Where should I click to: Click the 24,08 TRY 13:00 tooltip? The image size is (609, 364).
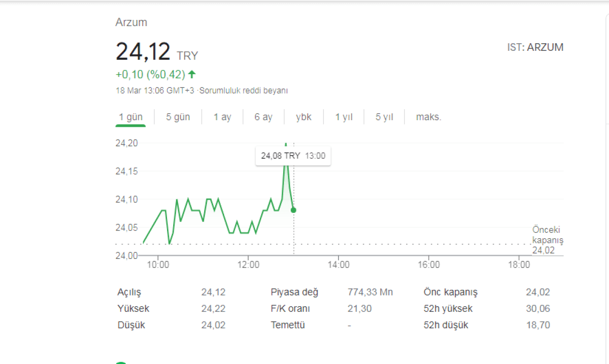[x=293, y=155]
